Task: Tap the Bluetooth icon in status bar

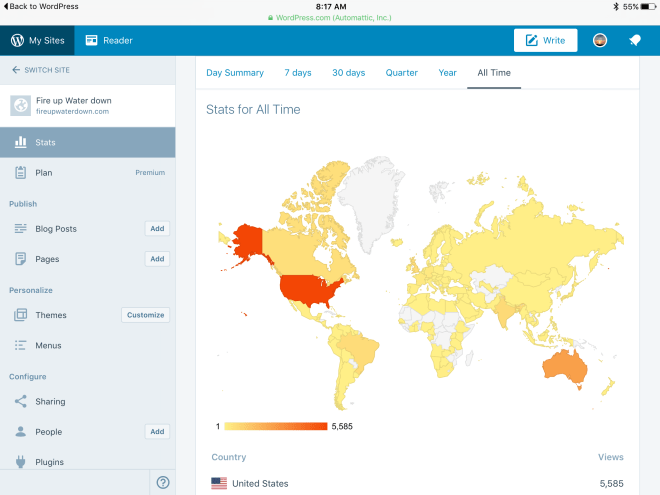Action: point(616,7)
